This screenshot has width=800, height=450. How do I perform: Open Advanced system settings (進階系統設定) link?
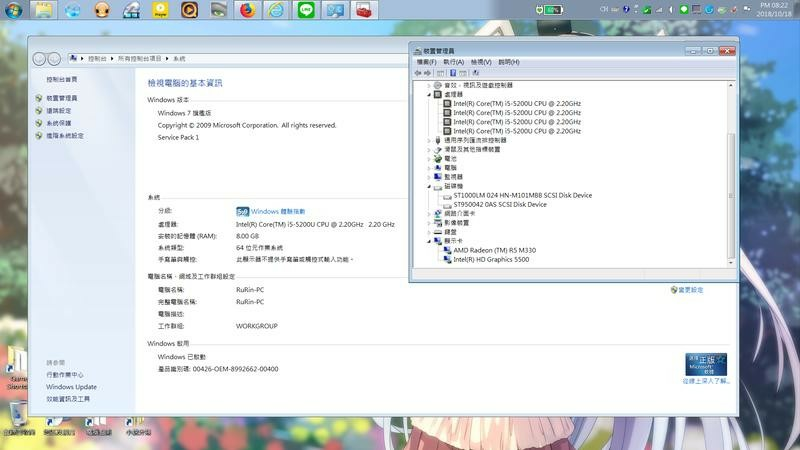(x=65, y=136)
